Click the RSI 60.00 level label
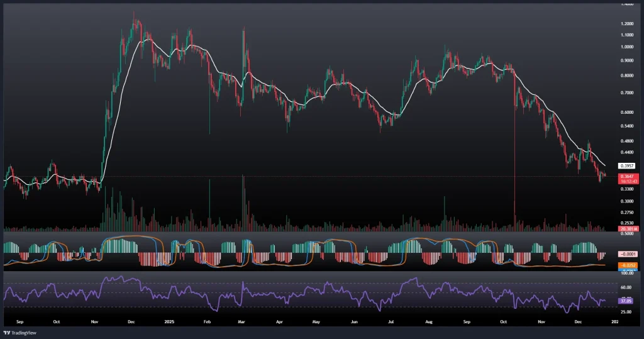 [626, 287]
